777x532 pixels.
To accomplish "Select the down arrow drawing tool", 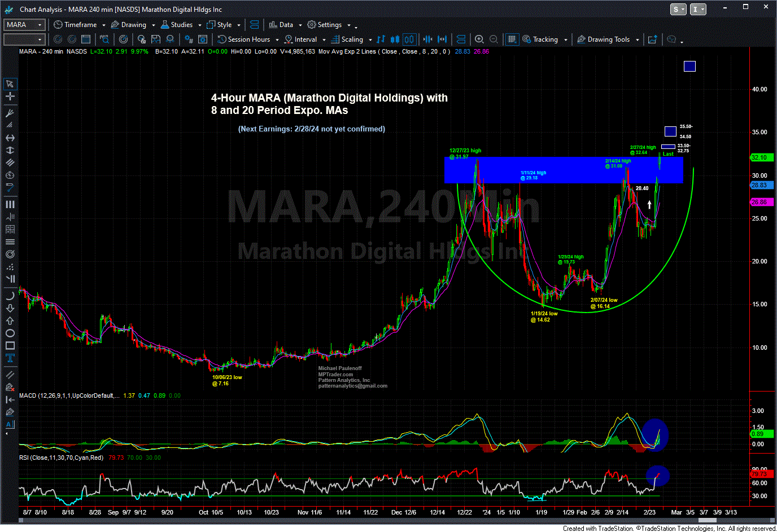I will 10,308.
